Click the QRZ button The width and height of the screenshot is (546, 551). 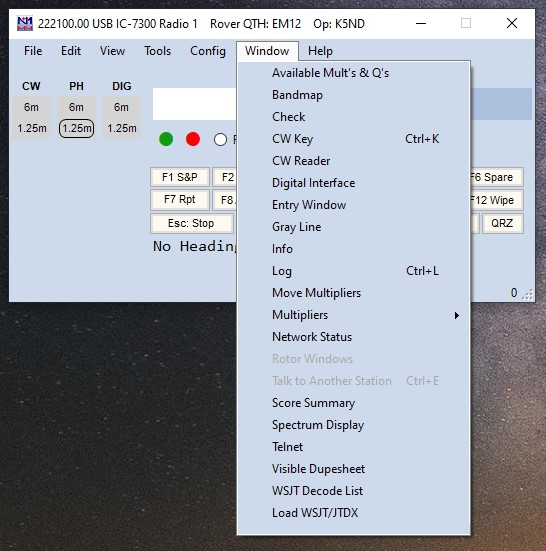click(x=502, y=223)
